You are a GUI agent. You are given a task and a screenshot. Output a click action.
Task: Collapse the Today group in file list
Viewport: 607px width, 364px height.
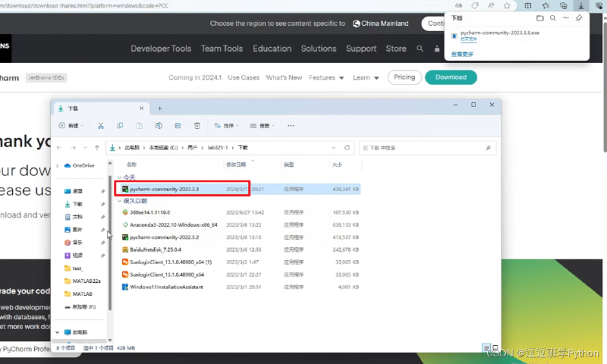point(119,177)
